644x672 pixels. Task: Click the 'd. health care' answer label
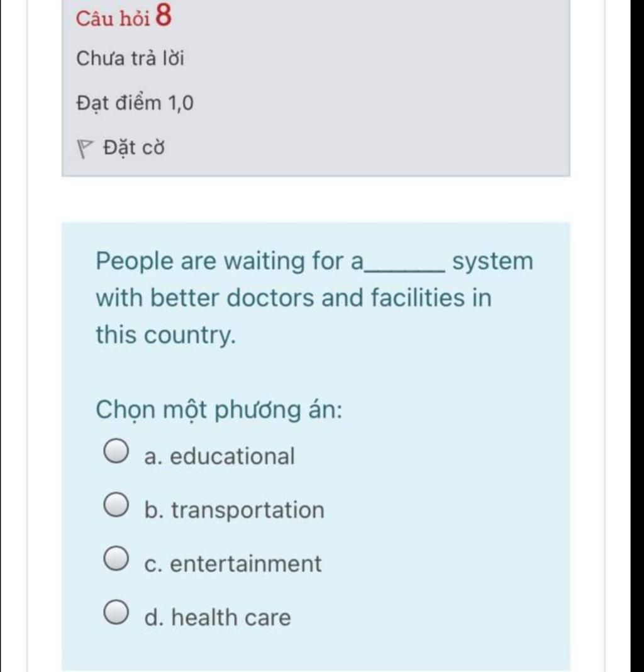click(x=218, y=617)
